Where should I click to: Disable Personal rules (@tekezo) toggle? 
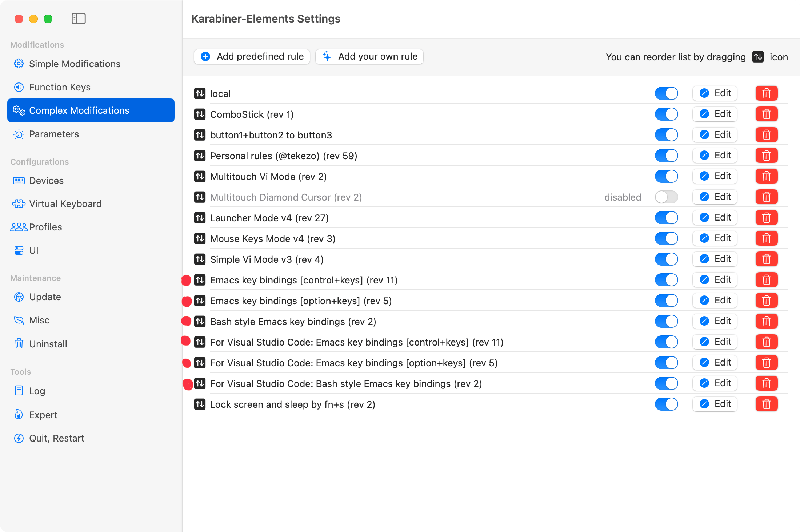click(x=667, y=156)
